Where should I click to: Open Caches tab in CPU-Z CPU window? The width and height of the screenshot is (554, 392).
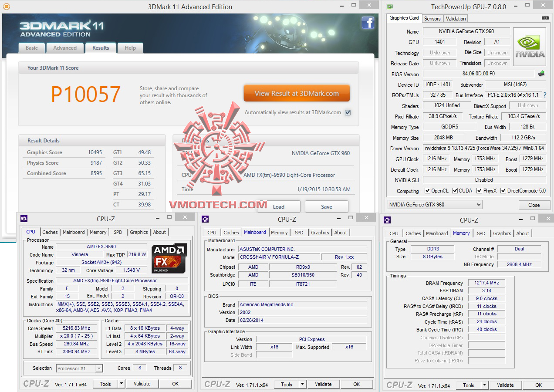point(50,232)
